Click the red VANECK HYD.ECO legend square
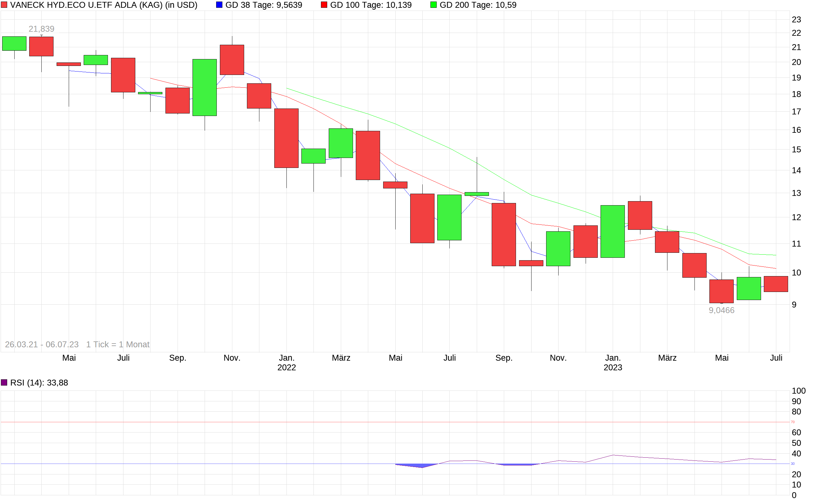 pos(5,5)
